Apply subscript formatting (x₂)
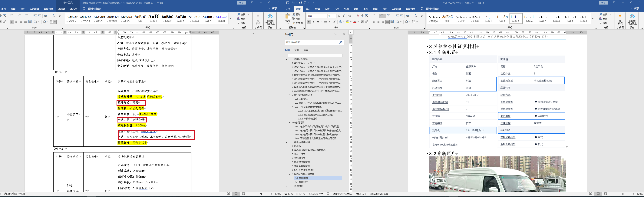The image size is (644, 197). pyautogui.click(x=330, y=22)
